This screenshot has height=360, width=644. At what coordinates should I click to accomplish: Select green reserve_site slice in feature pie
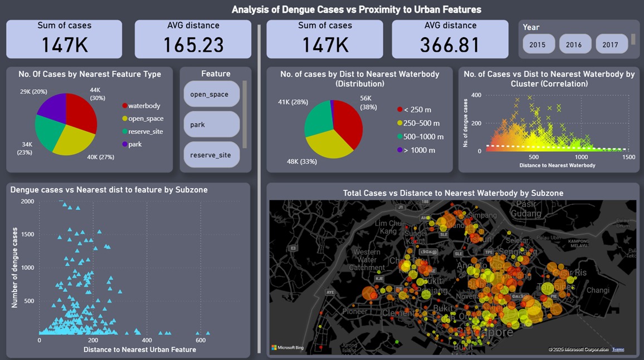[47, 133]
